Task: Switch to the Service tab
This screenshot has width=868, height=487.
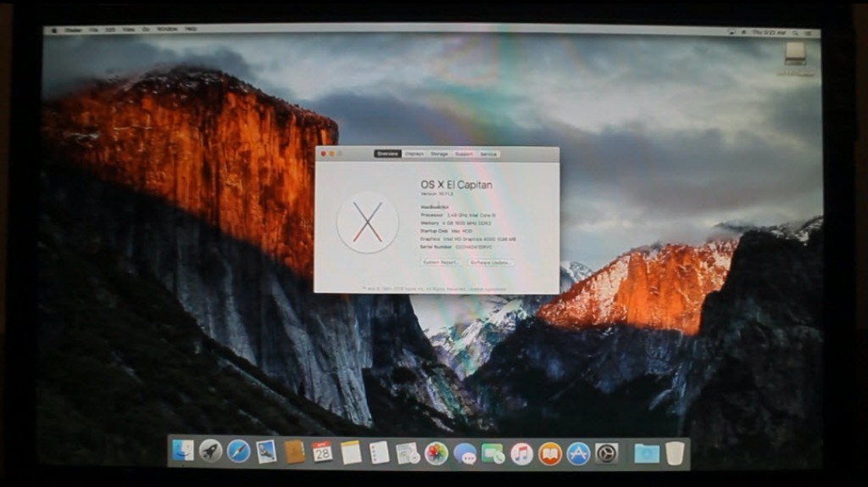Action: tap(488, 154)
